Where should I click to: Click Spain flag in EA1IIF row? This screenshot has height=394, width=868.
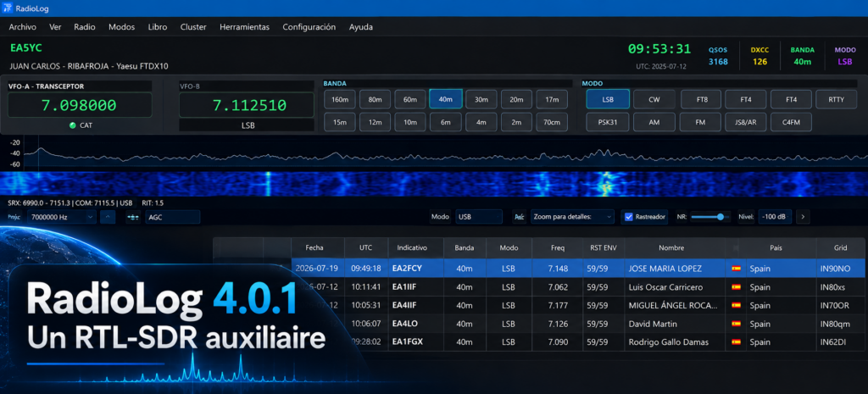[x=737, y=287]
